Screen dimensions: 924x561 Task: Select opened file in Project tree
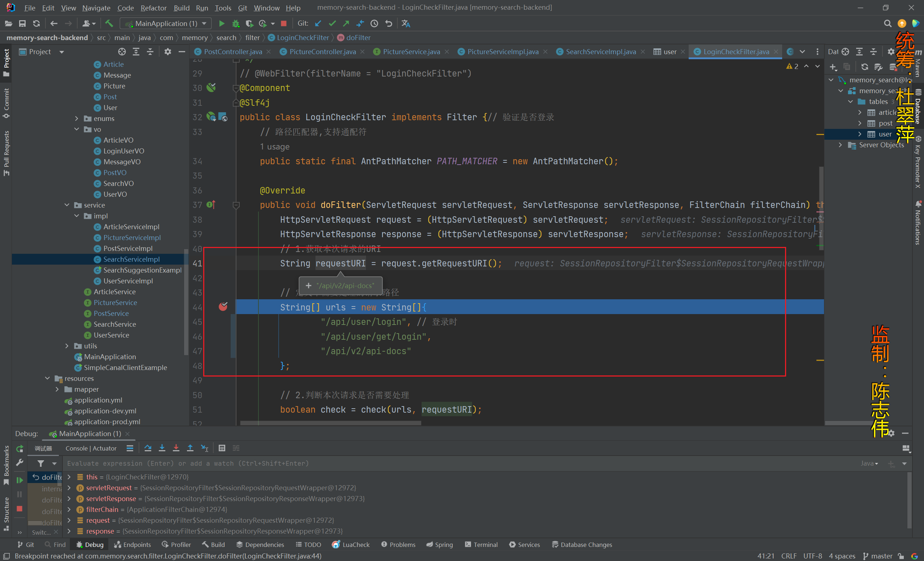coord(122,52)
